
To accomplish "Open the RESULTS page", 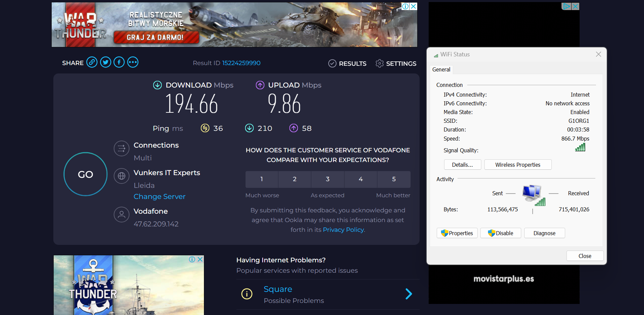I will tap(347, 63).
